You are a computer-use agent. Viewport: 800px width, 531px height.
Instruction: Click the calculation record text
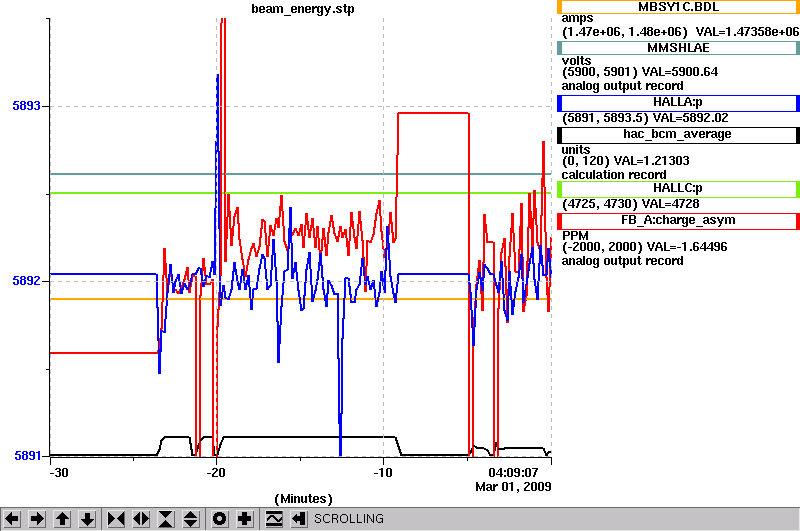coord(614,174)
